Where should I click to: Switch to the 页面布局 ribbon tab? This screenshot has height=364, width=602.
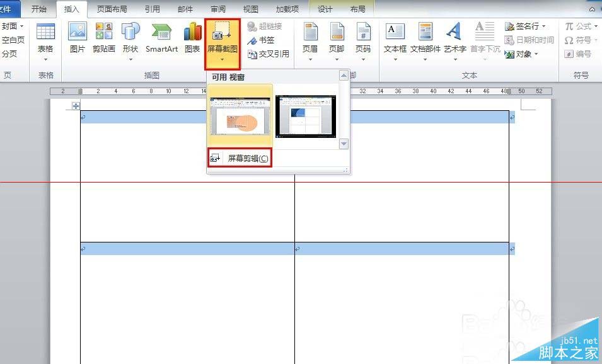pos(111,9)
